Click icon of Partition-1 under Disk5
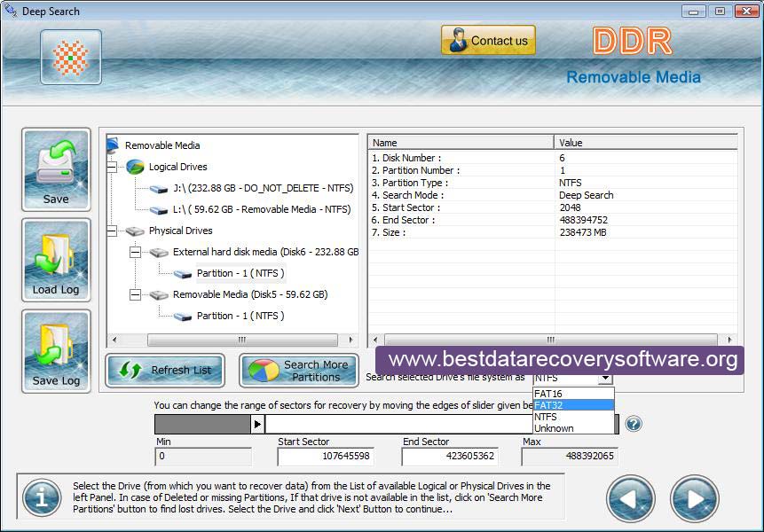 click(183, 317)
